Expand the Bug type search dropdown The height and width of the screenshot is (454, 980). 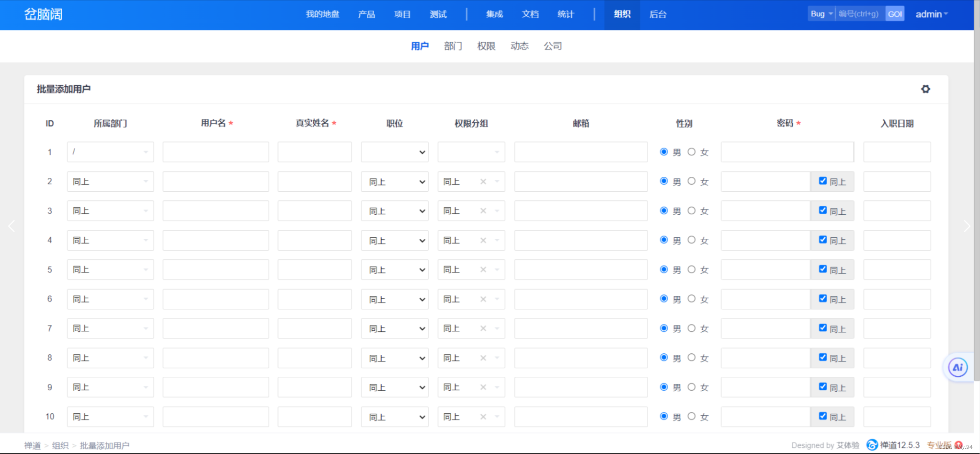[x=821, y=14]
